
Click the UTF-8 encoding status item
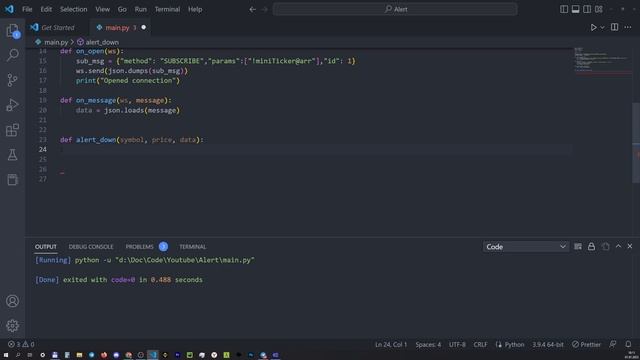coord(457,344)
